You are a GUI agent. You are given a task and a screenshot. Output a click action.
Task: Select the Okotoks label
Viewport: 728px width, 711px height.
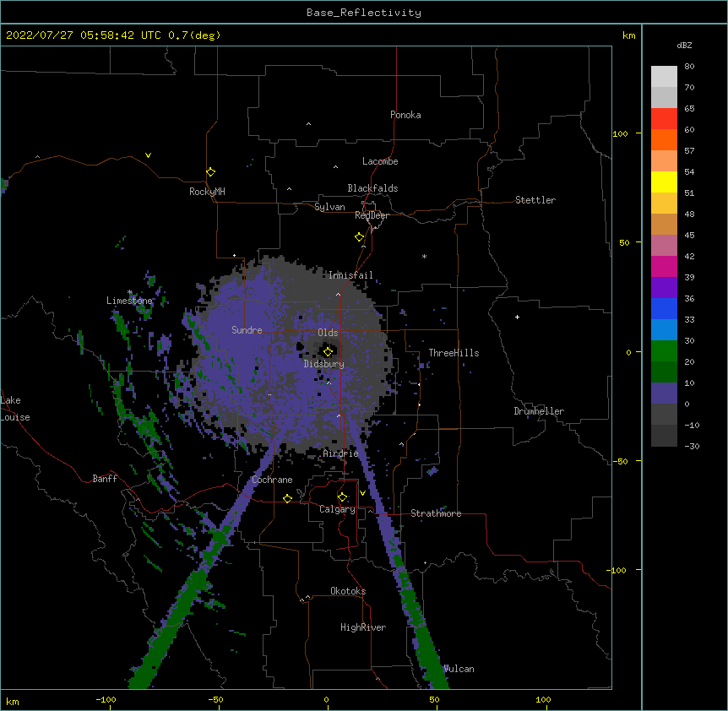coord(348,591)
